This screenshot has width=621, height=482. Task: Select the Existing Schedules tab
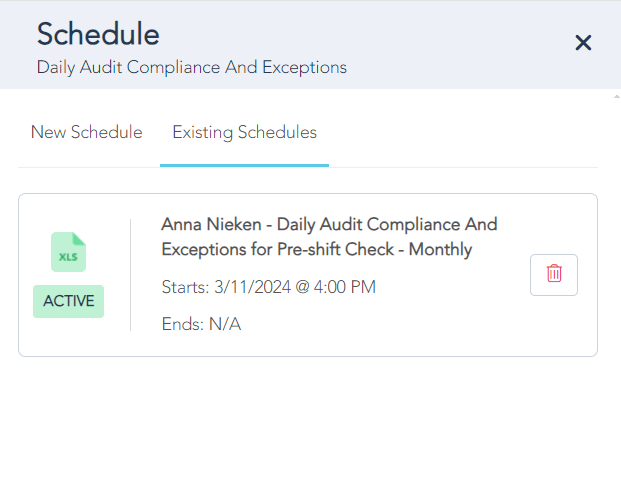244,132
